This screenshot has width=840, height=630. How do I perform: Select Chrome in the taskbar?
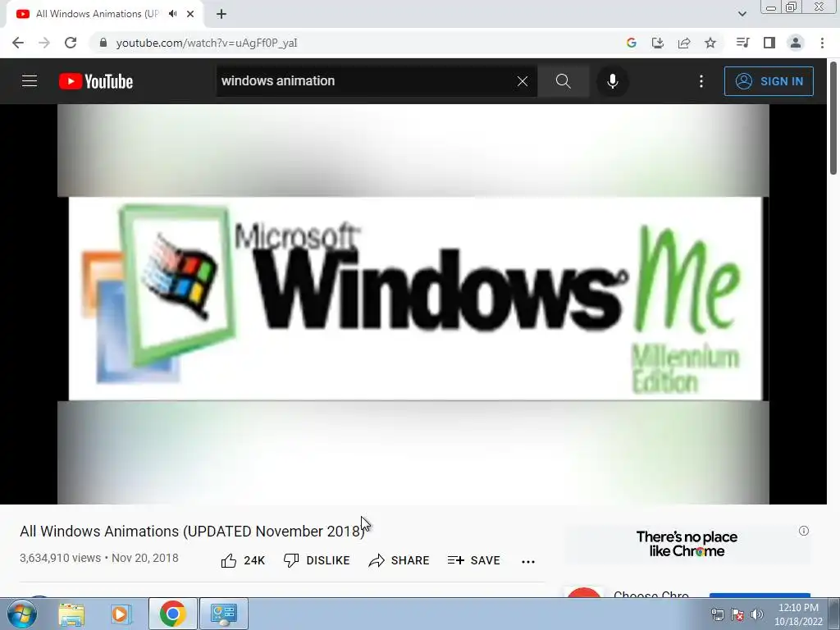[172, 614]
